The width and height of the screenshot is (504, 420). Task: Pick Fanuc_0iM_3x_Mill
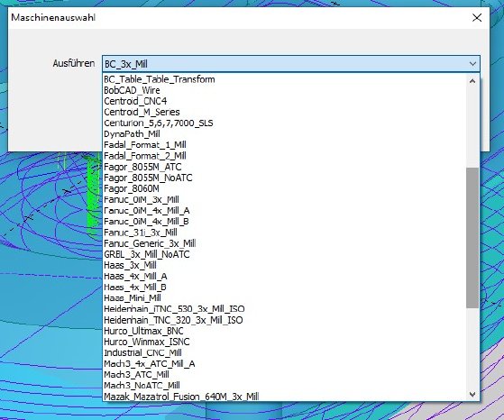285,199
